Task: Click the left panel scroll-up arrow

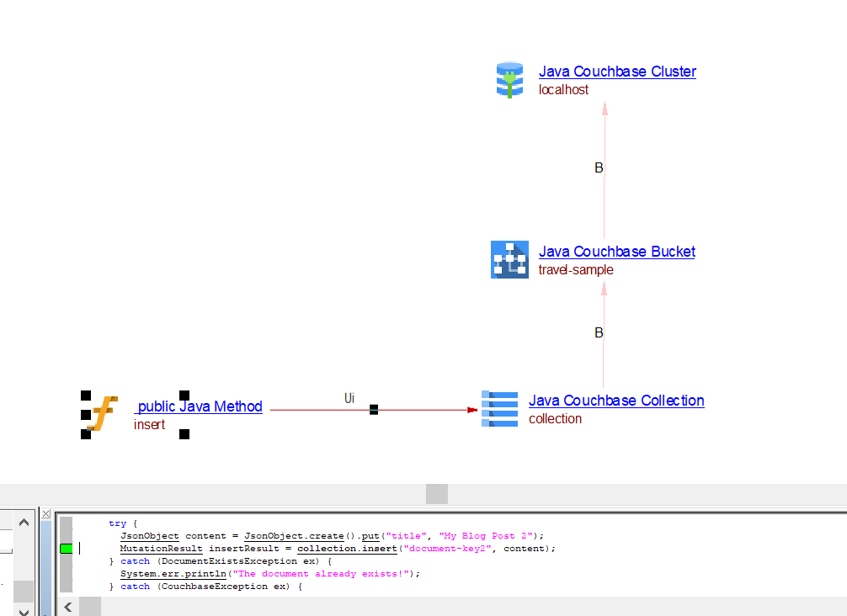Action: pos(24,523)
